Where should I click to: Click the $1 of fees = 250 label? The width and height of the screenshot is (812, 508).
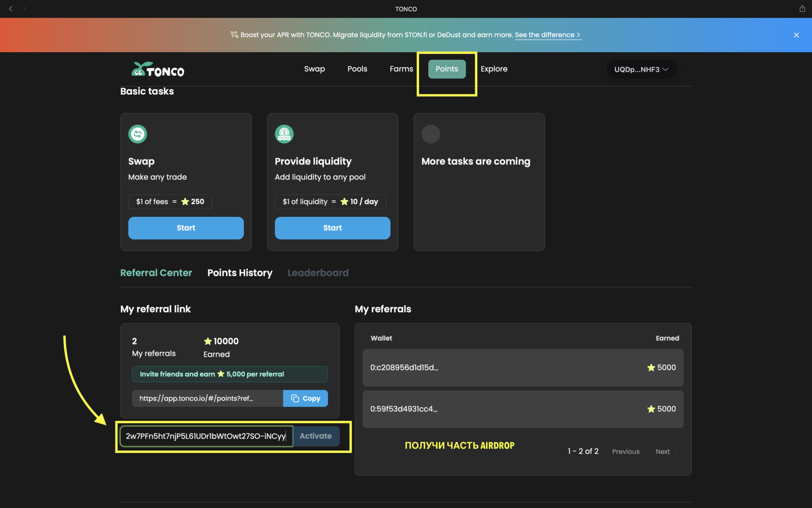(x=170, y=202)
